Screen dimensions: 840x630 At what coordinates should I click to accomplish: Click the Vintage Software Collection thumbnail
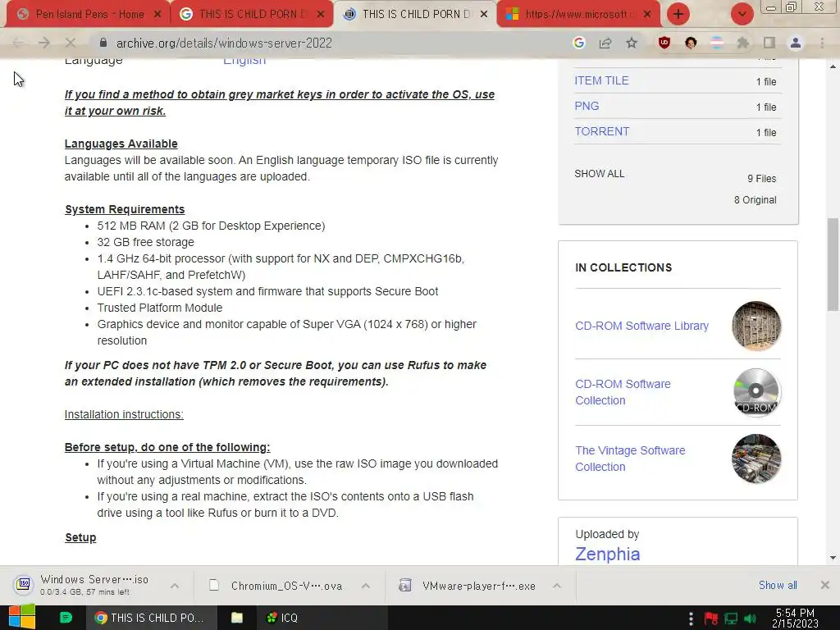point(756,459)
